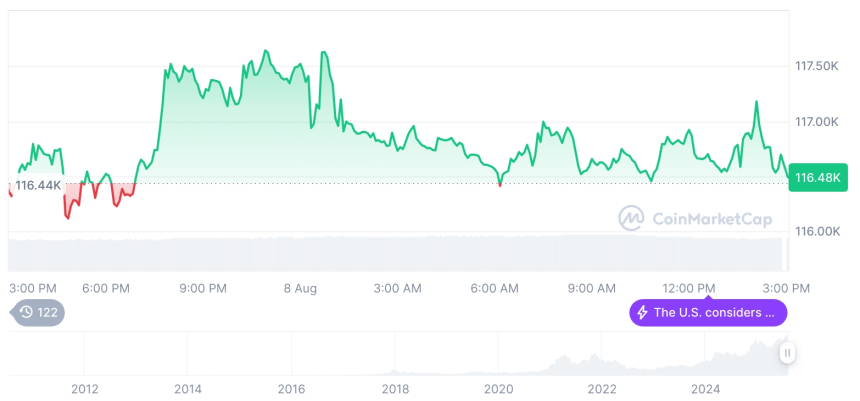Open 'The U.S. considers ...' news tag

[x=707, y=312]
